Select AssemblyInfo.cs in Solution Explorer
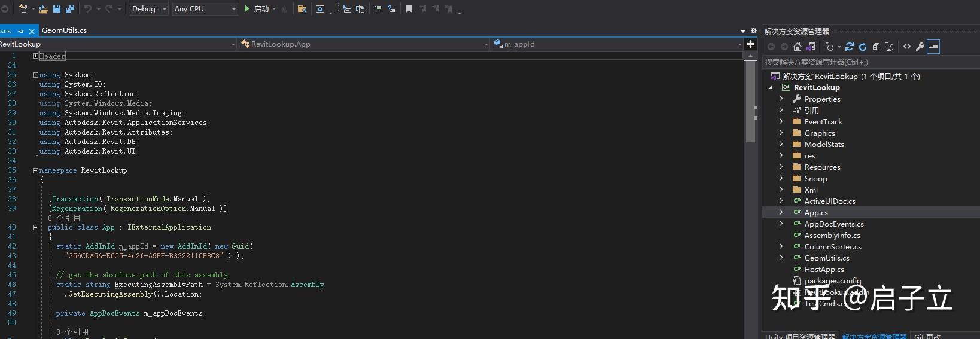This screenshot has height=339, width=980. point(832,235)
